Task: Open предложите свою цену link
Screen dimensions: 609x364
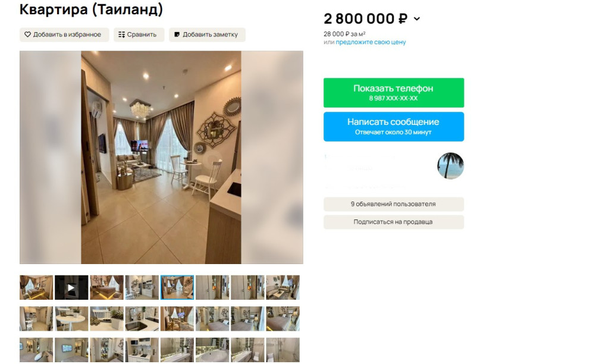Action: click(x=371, y=42)
